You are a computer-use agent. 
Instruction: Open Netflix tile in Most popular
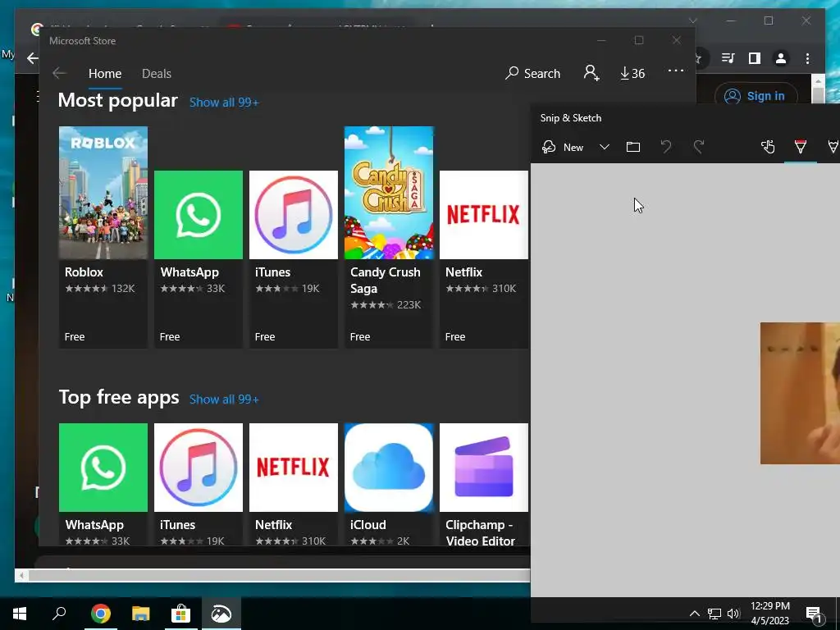[484, 259]
